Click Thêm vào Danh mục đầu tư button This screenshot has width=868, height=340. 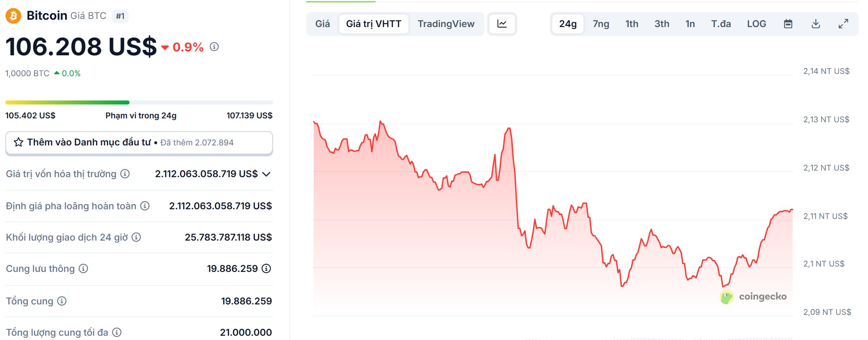click(x=139, y=142)
